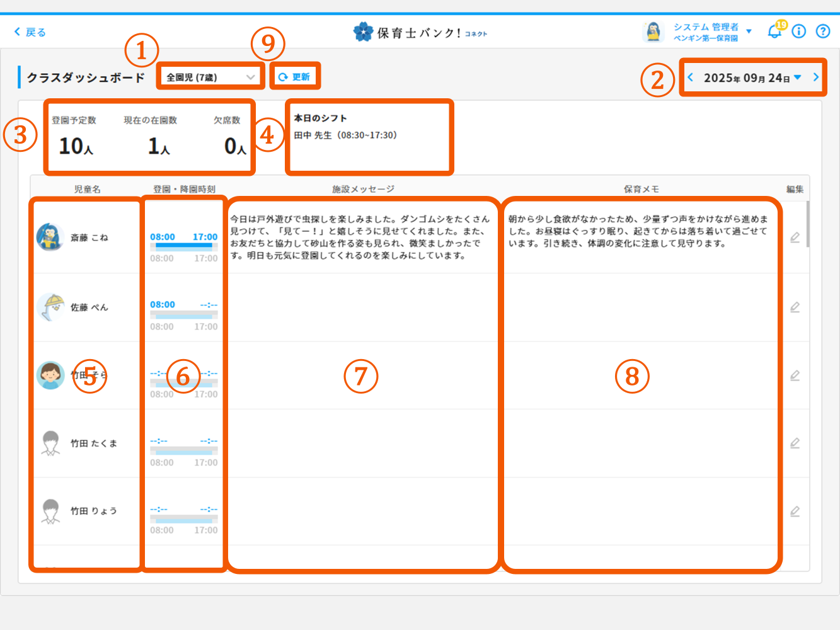Select 佐藤 ぺん child avatar
The height and width of the screenshot is (630, 840).
click(50, 307)
